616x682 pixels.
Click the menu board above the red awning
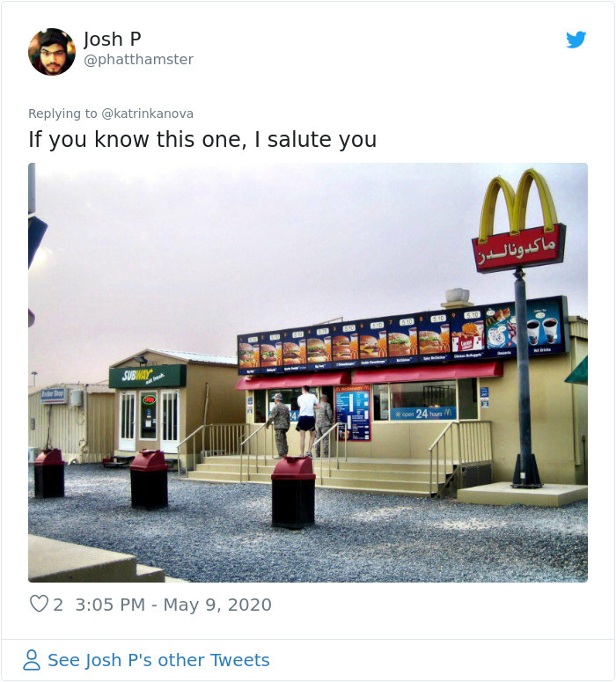[402, 335]
